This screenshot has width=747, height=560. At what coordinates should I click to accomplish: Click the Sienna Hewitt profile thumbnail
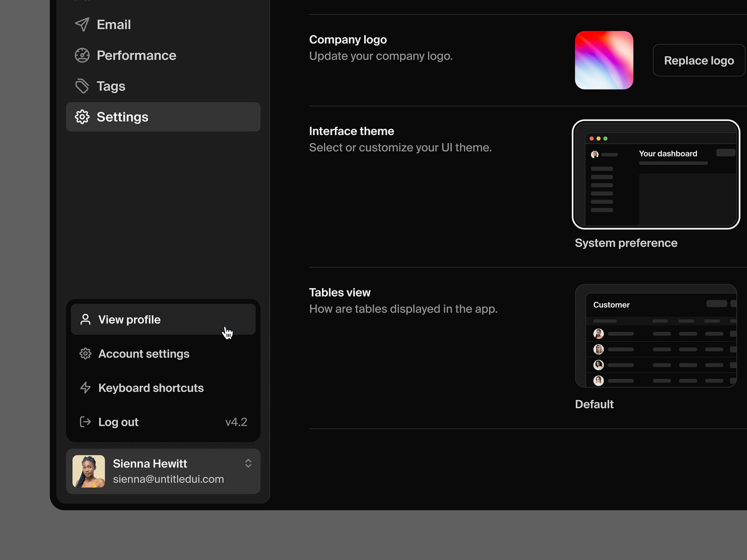(x=89, y=471)
